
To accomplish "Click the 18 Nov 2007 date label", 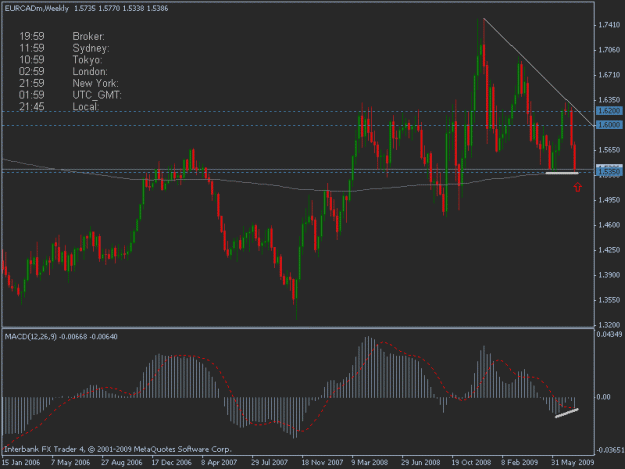I will 322,463.
